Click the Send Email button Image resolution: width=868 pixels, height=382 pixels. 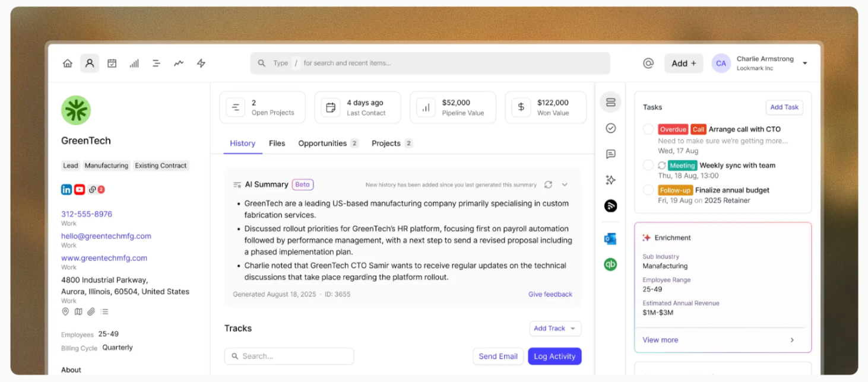[498, 356]
